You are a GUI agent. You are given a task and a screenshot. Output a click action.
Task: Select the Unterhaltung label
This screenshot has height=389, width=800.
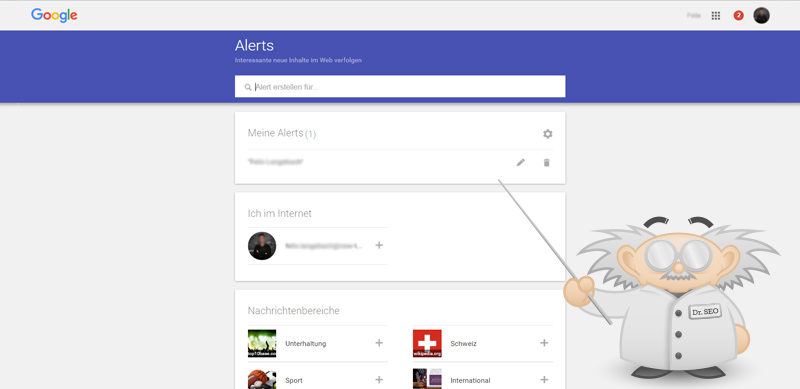click(x=306, y=344)
